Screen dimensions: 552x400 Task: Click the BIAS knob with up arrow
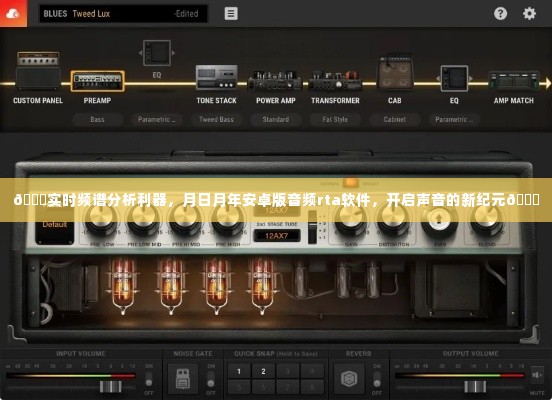coord(439,221)
